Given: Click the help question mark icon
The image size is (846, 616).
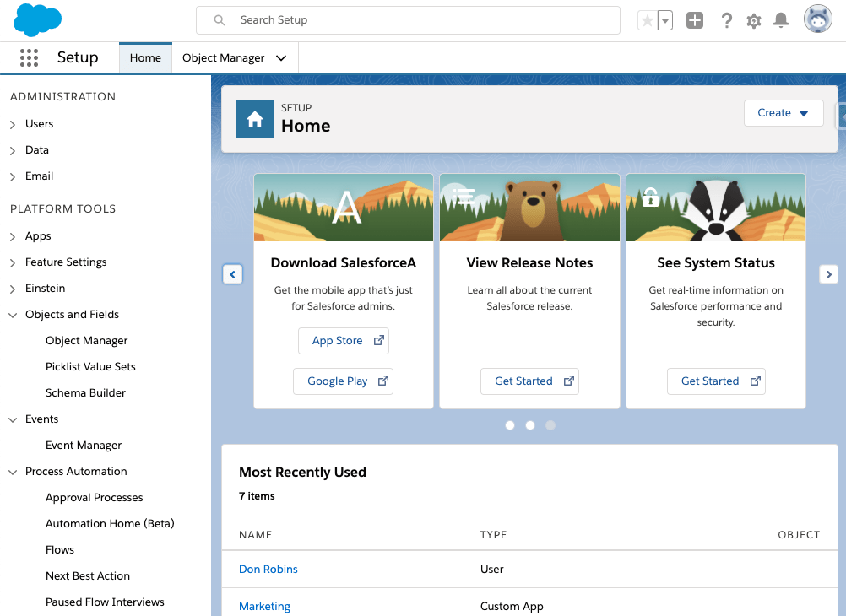Looking at the screenshot, I should [726, 20].
